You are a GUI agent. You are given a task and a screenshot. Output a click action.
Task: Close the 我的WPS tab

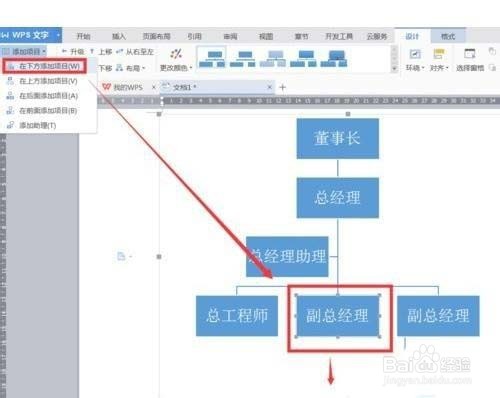[154, 87]
